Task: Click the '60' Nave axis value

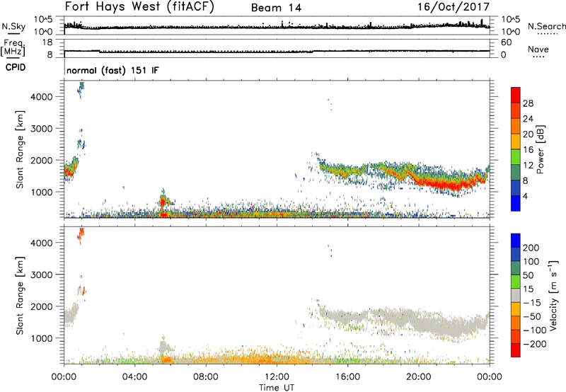Action: (506, 42)
